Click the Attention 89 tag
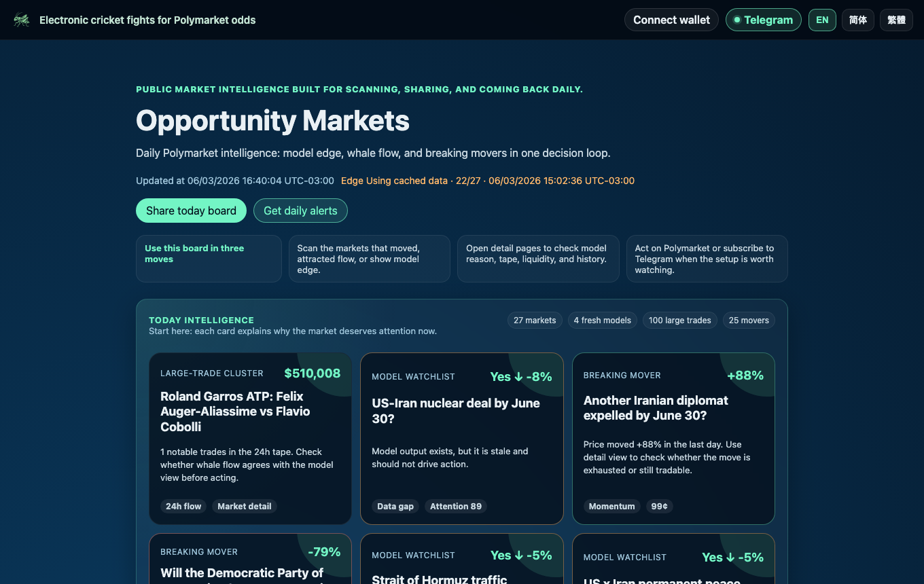The height and width of the screenshot is (584, 924). pyautogui.click(x=456, y=506)
